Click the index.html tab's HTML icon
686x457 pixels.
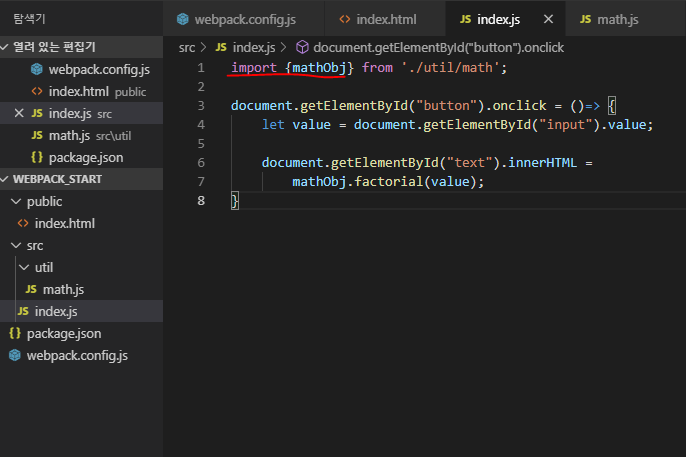(x=344, y=19)
